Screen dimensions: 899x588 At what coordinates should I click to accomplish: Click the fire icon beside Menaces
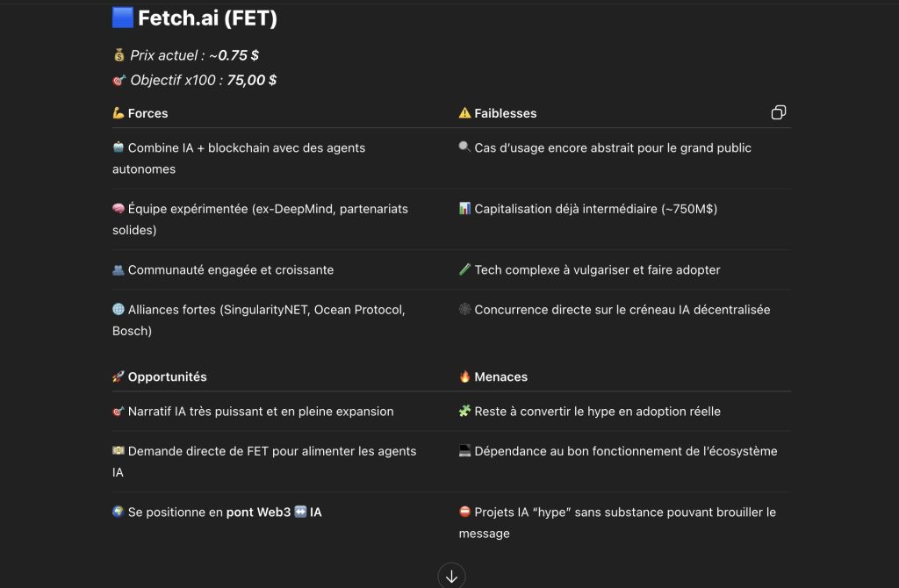(x=464, y=376)
